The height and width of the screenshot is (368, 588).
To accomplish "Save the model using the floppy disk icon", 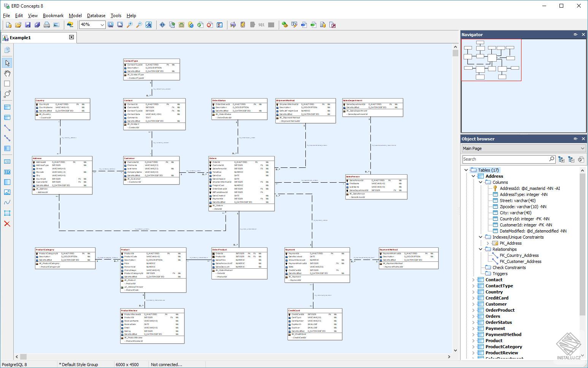I will pos(27,25).
